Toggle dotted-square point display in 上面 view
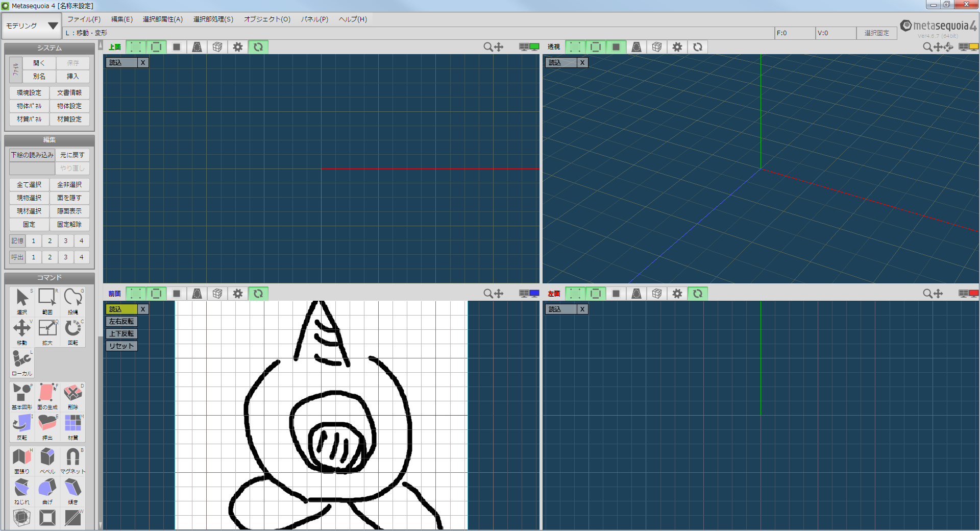Viewport: 980px width, 531px height. click(136, 47)
